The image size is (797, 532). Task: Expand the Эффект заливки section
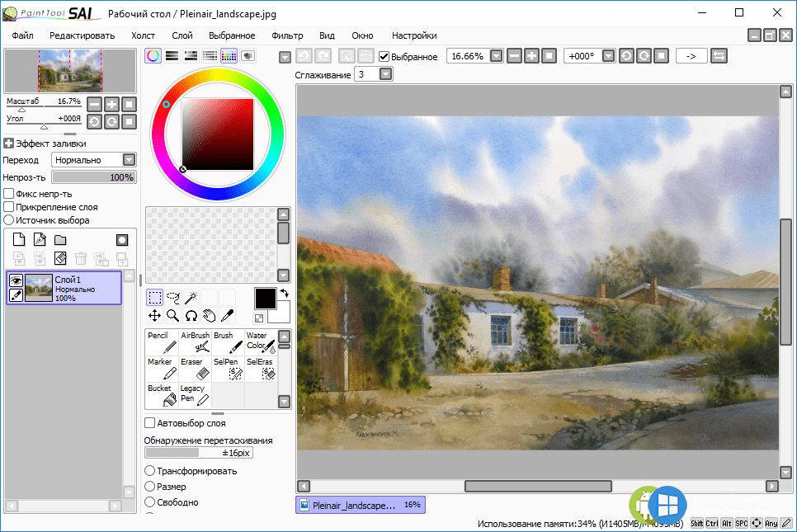click(x=8, y=144)
